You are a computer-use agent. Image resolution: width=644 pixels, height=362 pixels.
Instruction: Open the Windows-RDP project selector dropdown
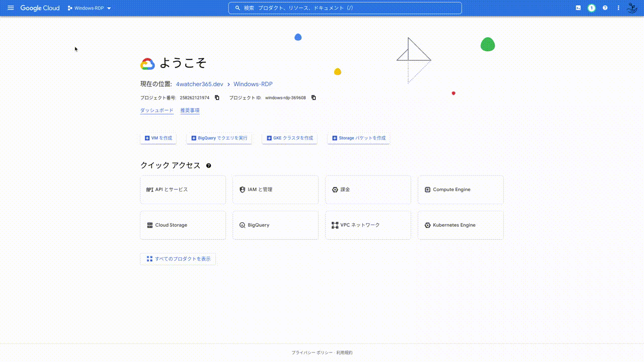point(90,8)
